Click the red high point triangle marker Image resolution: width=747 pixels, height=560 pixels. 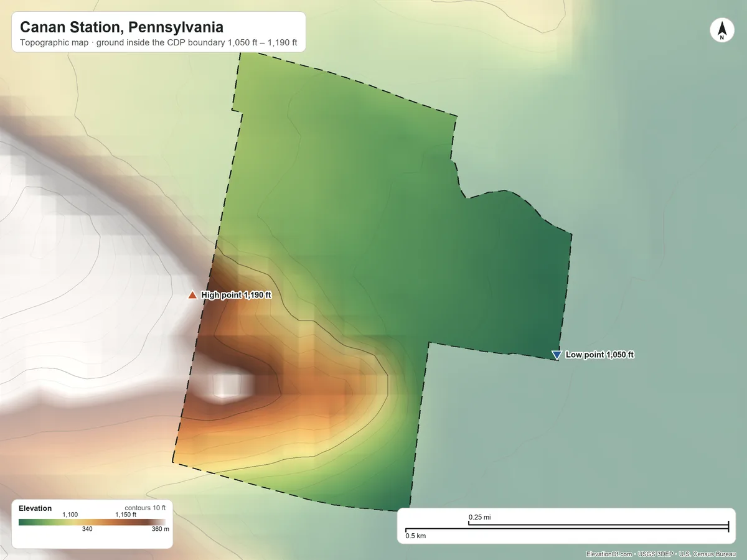pyautogui.click(x=192, y=295)
